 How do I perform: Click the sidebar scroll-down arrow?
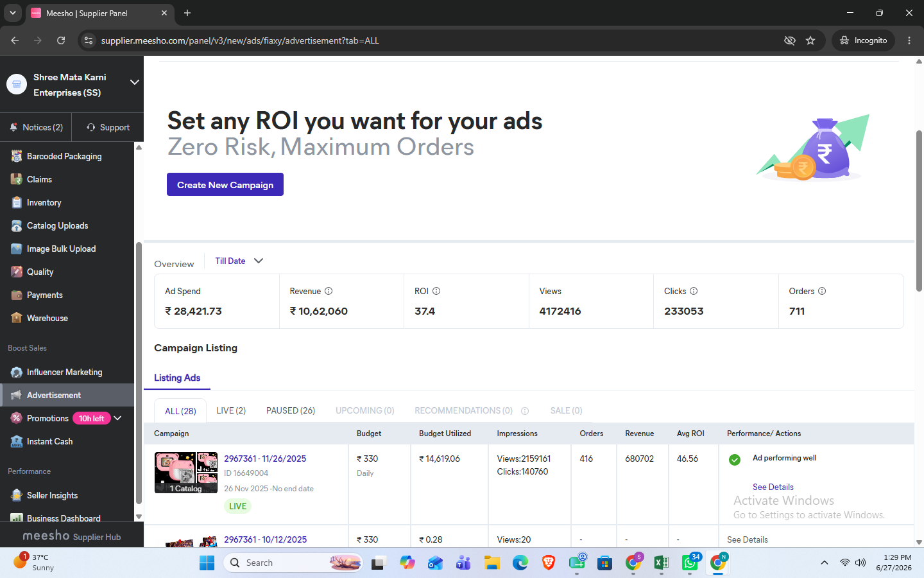(139, 516)
